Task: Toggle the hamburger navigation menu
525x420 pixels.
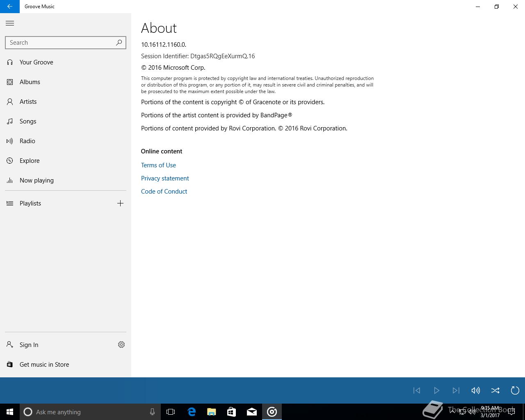Action: pos(10,23)
